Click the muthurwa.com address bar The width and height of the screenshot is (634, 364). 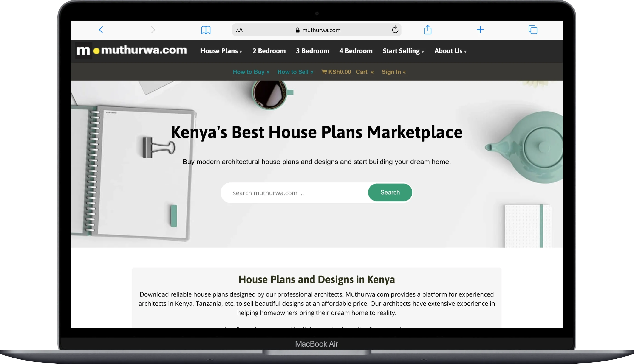(x=317, y=30)
